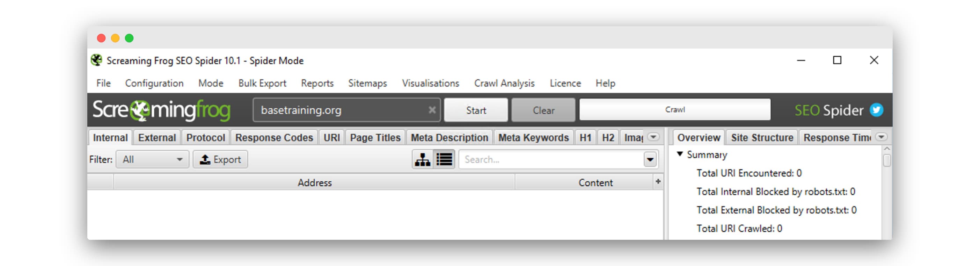Click the Export button
This screenshot has height=266, width=980.
point(220,159)
